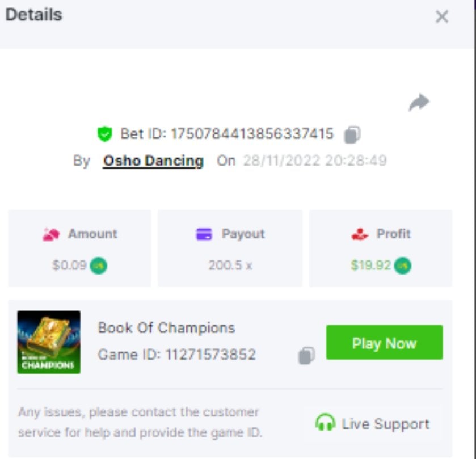476x459 pixels.
Task: Click currency coin beside $0.09 amount
Action: tap(99, 266)
